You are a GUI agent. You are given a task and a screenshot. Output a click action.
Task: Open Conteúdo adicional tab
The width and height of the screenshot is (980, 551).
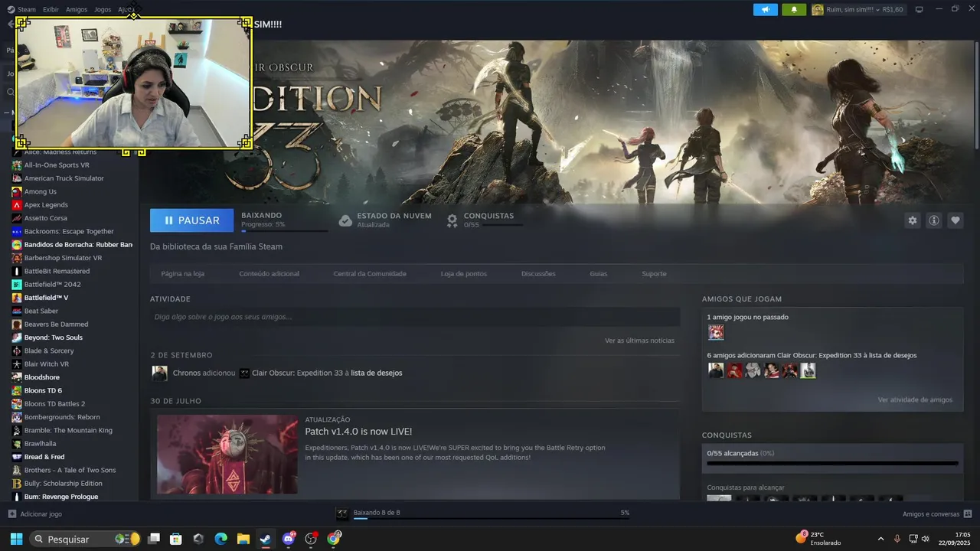pyautogui.click(x=269, y=274)
